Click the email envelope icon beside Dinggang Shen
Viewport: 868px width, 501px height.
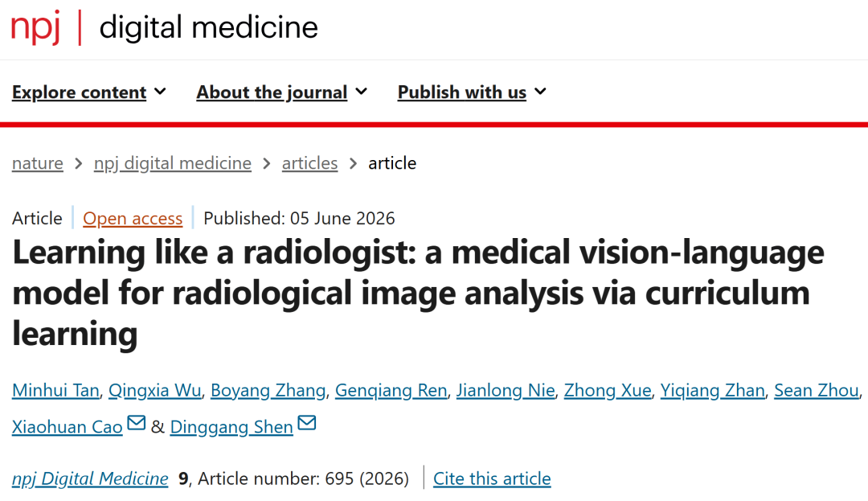click(x=307, y=423)
